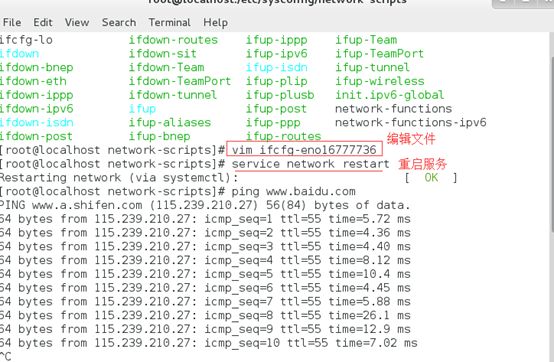Click the ifup-wireless file name
The image size is (554, 362).
point(379,81)
